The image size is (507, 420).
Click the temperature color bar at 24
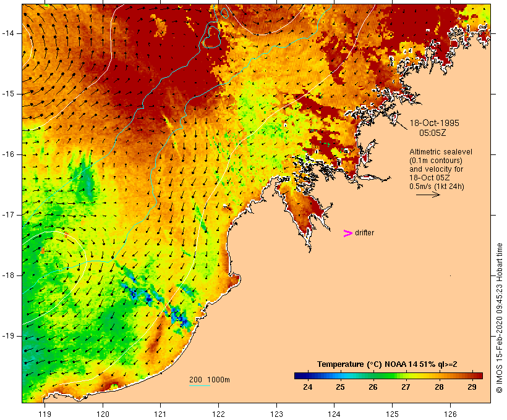click(308, 376)
